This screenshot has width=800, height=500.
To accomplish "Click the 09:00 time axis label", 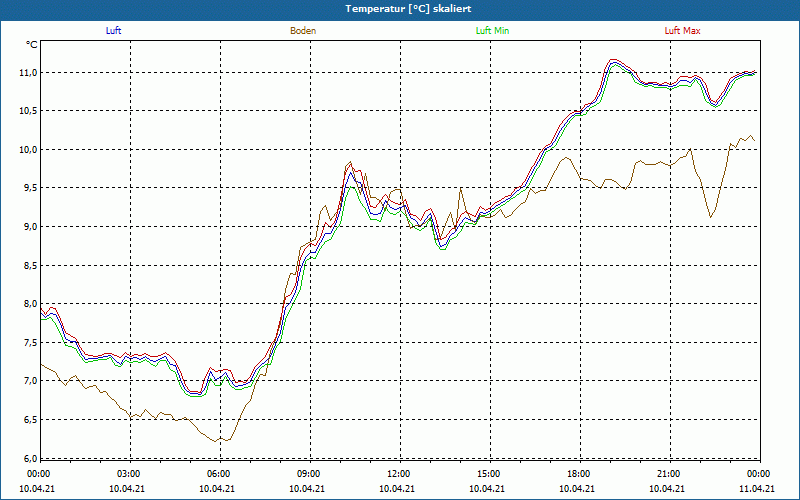I will tap(307, 474).
